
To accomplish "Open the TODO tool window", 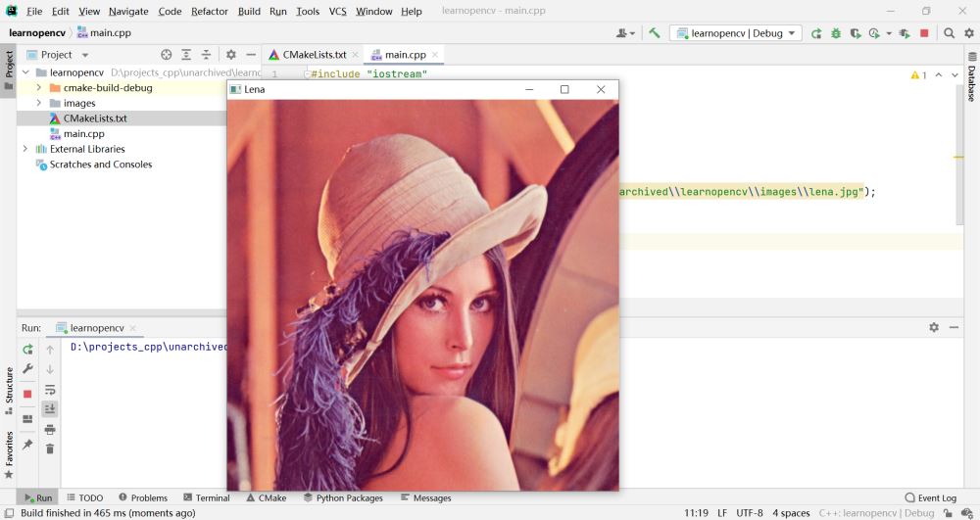I will click(x=85, y=497).
